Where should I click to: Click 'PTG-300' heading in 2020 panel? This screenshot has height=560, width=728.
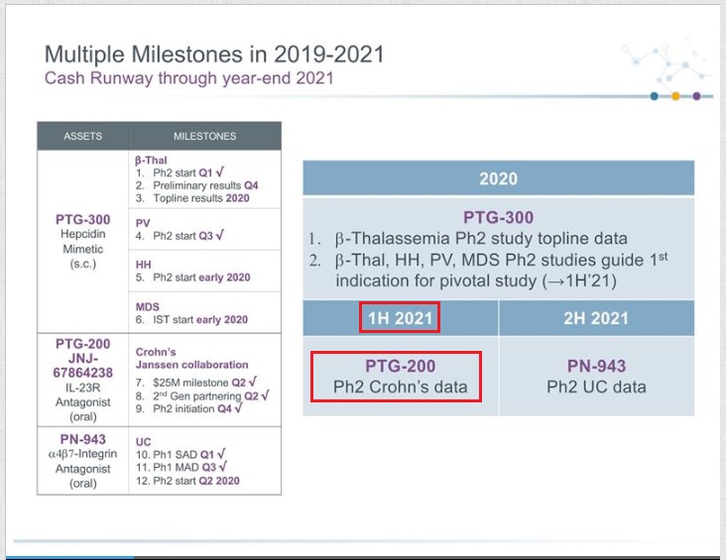click(499, 217)
